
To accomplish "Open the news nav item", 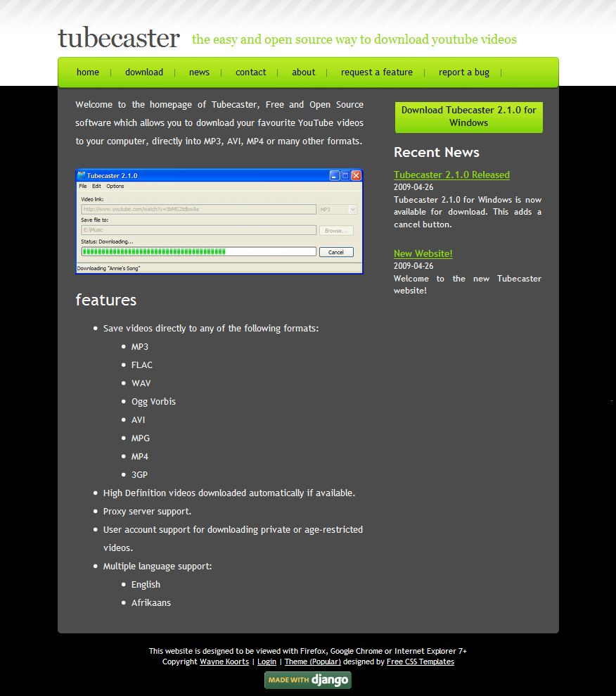I will (199, 72).
